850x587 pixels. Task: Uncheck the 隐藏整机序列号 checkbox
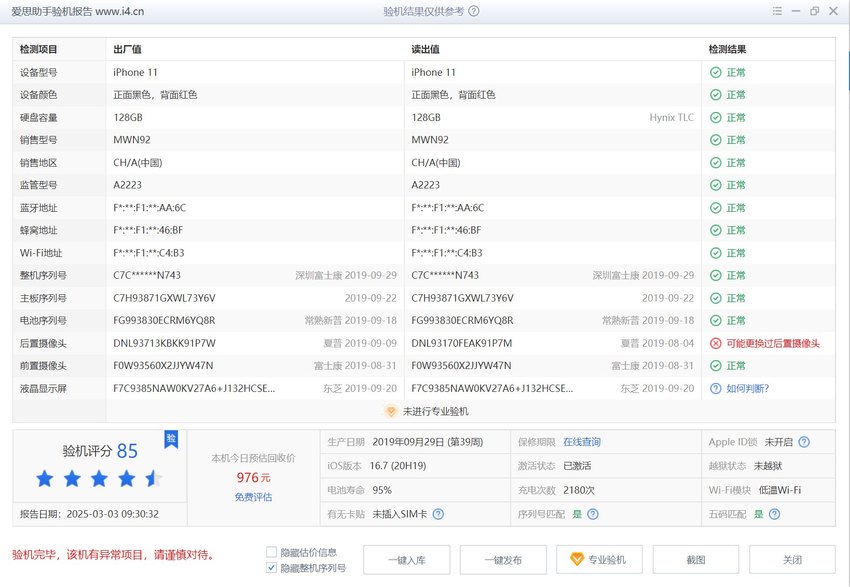(272, 567)
